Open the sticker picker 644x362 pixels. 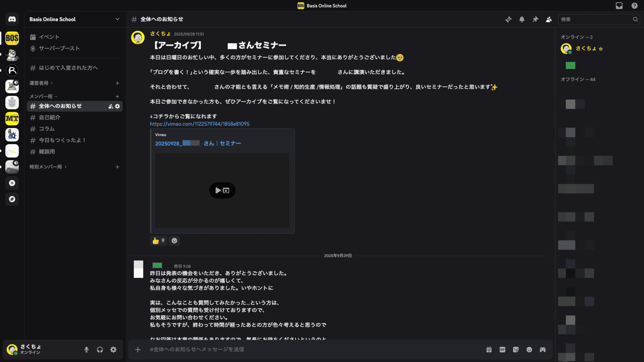click(516, 350)
